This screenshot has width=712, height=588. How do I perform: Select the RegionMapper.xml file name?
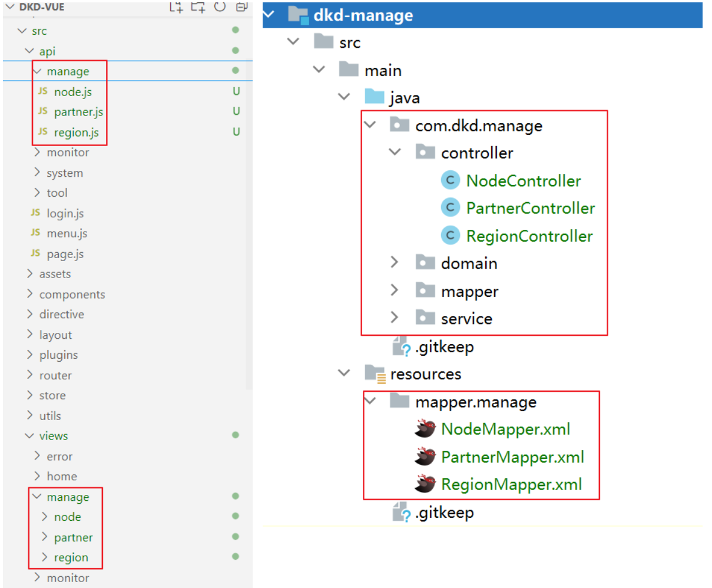512,484
